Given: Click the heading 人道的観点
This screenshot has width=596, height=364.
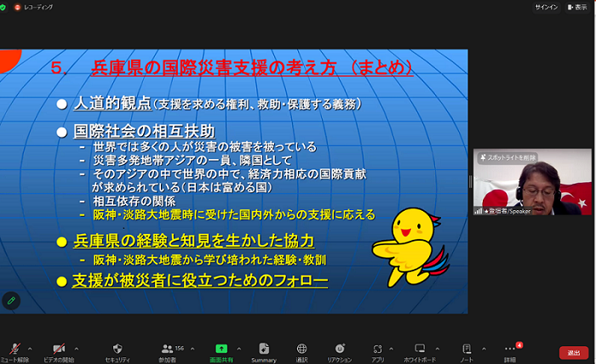Looking at the screenshot, I should [112, 103].
